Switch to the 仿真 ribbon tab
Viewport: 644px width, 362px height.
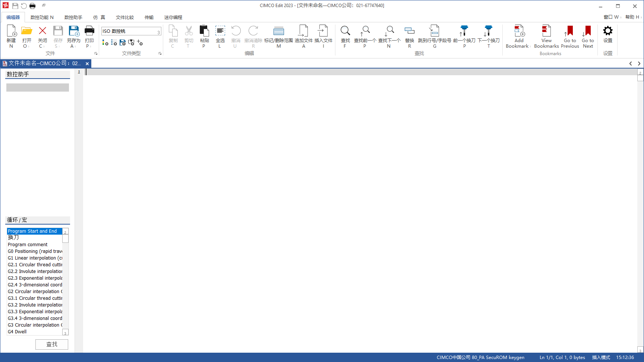click(x=99, y=18)
